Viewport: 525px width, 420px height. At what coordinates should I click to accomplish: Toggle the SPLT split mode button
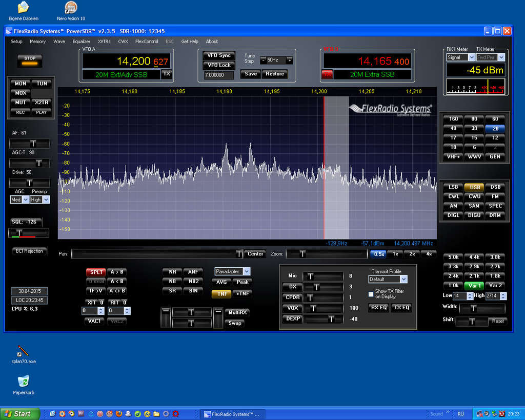95,272
